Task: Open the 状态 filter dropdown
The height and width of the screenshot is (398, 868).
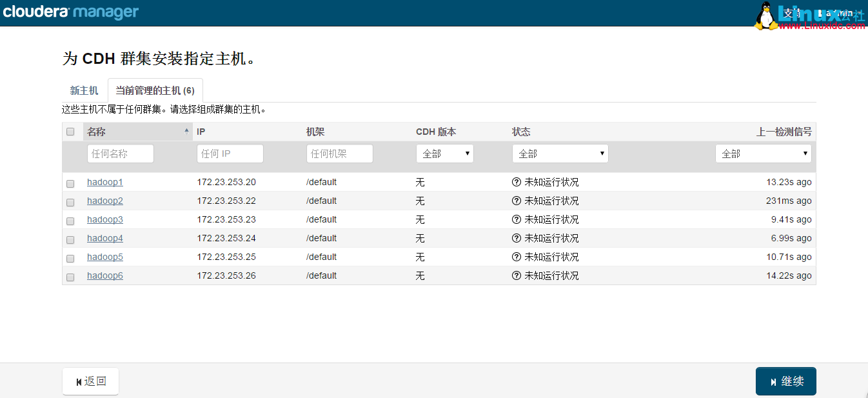Action: point(560,153)
